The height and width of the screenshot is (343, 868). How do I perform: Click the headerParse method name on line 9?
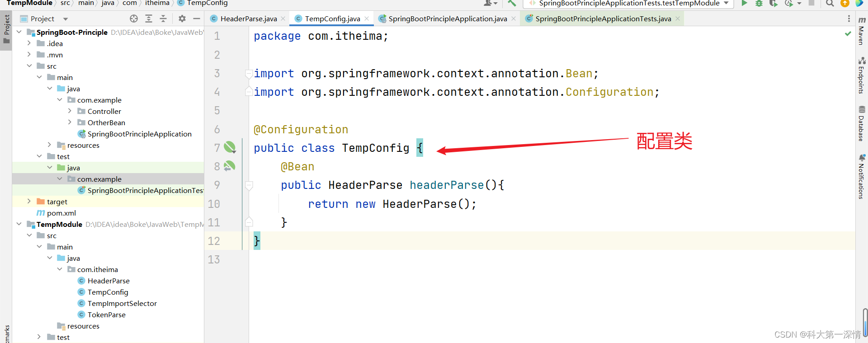pyautogui.click(x=447, y=185)
